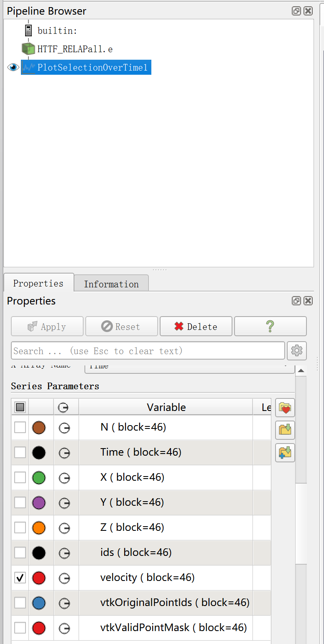324x644 pixels.
Task: Click the builtin server icon
Action: pos(28,30)
